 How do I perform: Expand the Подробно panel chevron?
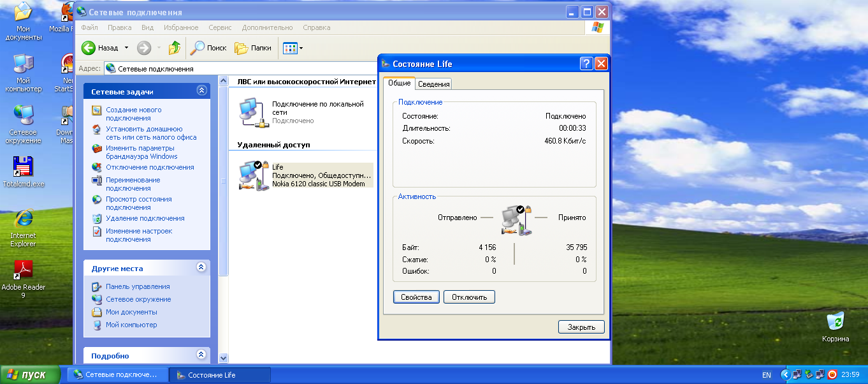201,355
